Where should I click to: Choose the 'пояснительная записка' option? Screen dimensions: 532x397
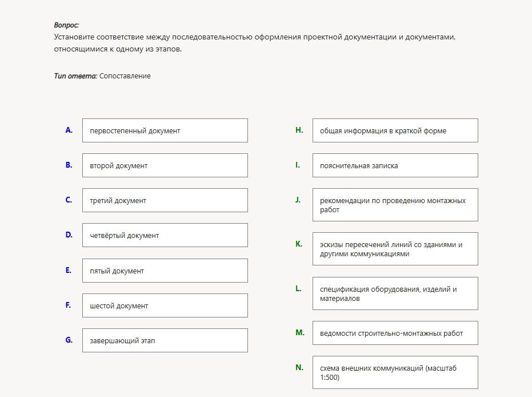395,165
